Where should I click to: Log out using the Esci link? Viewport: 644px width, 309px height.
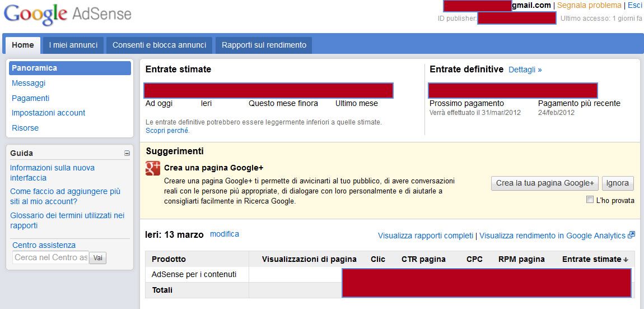coord(634,5)
